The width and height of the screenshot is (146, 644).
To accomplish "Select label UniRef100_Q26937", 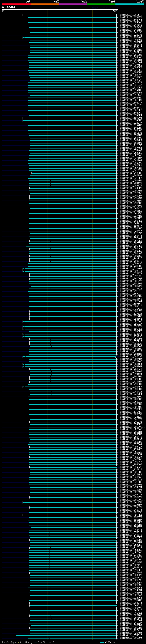I will pos(131,123).
